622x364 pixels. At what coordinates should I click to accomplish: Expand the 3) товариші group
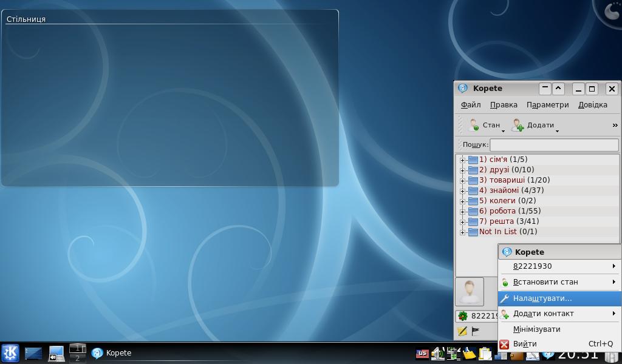462,181
